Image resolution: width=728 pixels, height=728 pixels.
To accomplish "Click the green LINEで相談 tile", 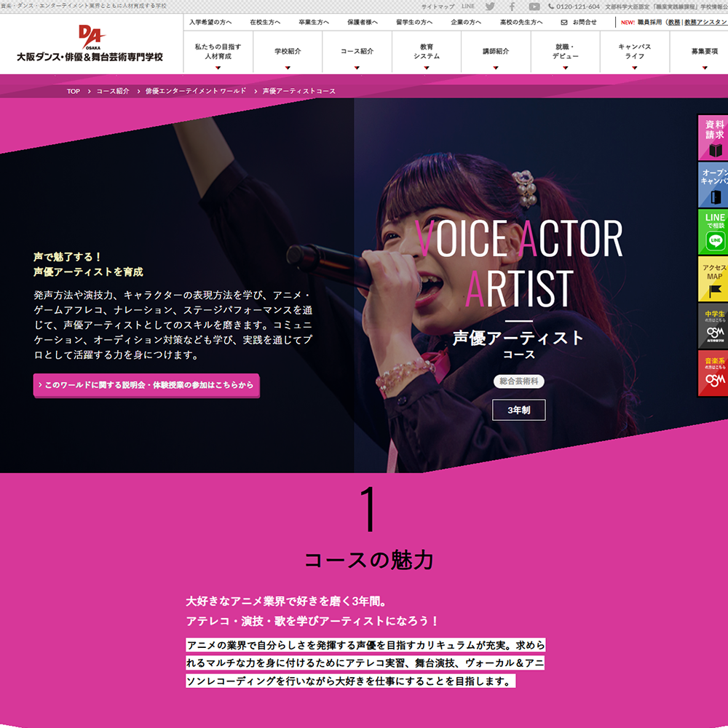I will tap(713, 232).
